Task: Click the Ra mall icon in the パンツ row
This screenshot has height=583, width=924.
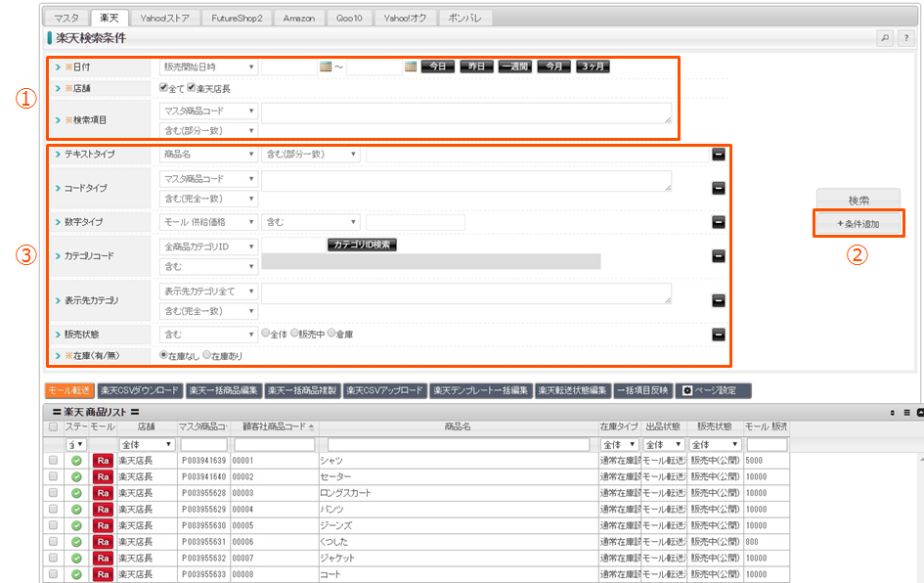Action: [x=103, y=510]
